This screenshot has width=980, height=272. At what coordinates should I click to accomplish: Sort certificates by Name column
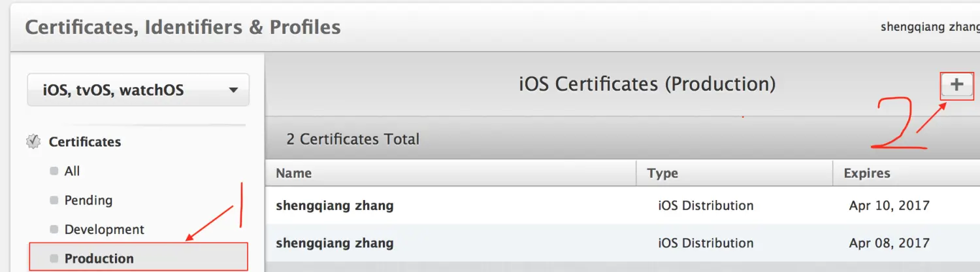[294, 174]
